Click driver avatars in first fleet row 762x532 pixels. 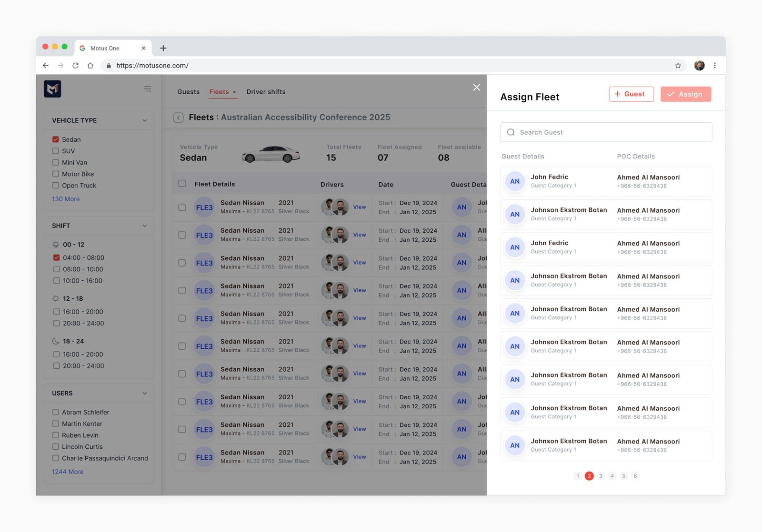(335, 207)
